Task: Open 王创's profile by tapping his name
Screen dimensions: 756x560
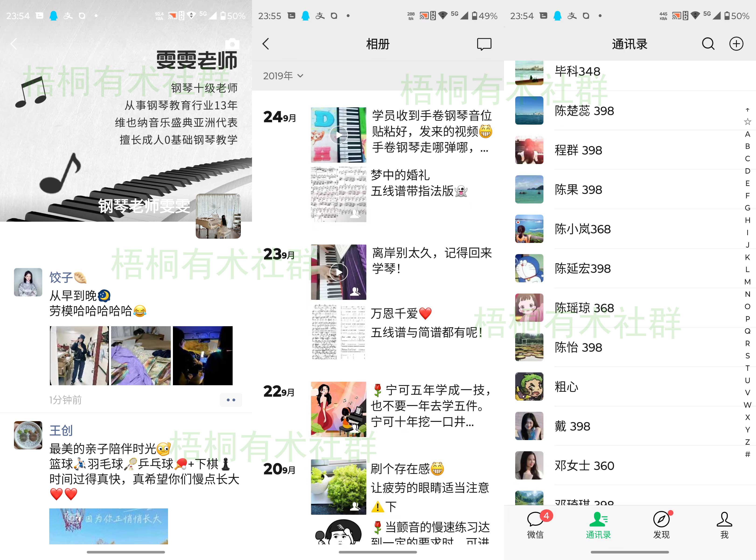Action: [61, 431]
